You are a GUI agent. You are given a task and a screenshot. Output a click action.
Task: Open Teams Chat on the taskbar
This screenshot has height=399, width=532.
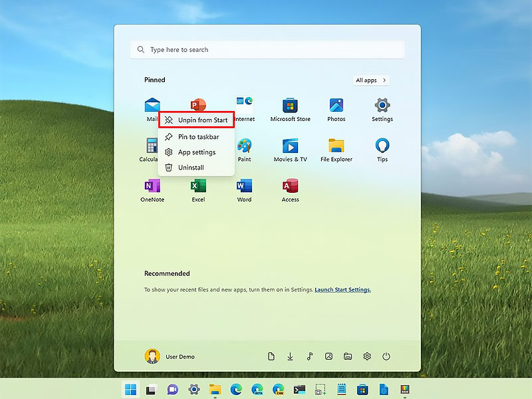click(172, 389)
